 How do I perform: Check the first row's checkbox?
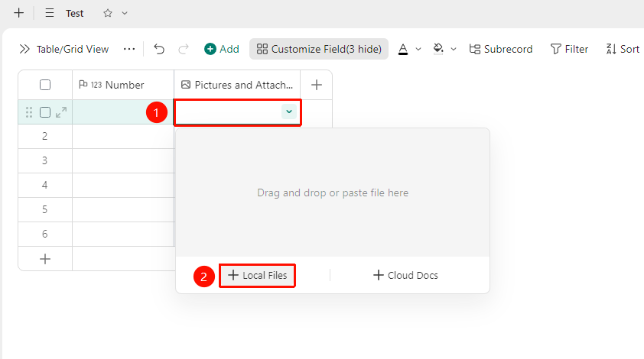pyautogui.click(x=45, y=112)
